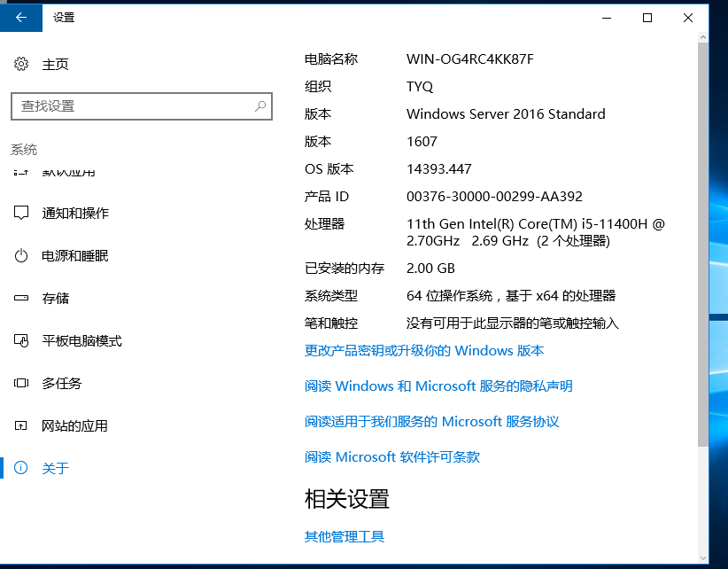The height and width of the screenshot is (569, 728).
Task: Select the Tablet mode icon
Action: 21,340
